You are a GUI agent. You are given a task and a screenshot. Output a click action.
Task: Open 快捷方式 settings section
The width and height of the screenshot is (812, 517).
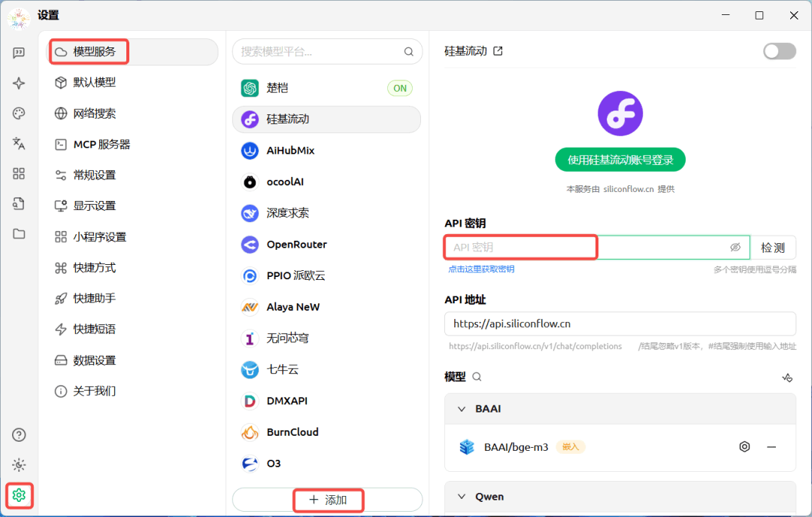(132, 268)
